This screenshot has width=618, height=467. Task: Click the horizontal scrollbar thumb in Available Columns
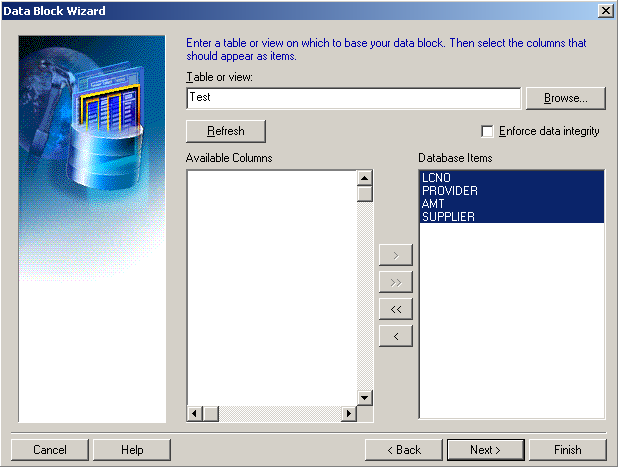click(211, 414)
